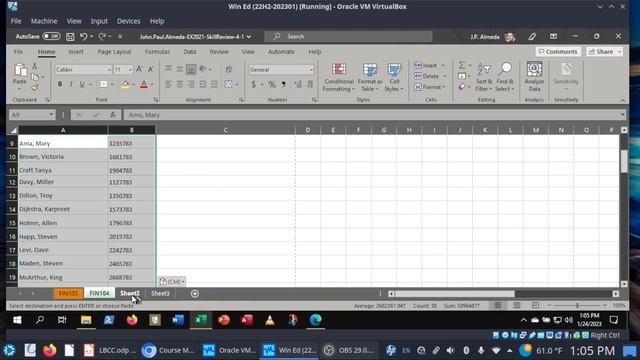Click the Format Painter brush icon
Viewport: 640px width, 360px height.
tap(35, 87)
